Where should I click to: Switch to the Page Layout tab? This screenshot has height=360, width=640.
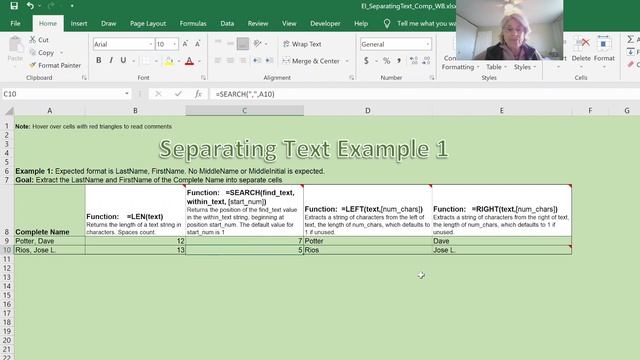click(148, 23)
